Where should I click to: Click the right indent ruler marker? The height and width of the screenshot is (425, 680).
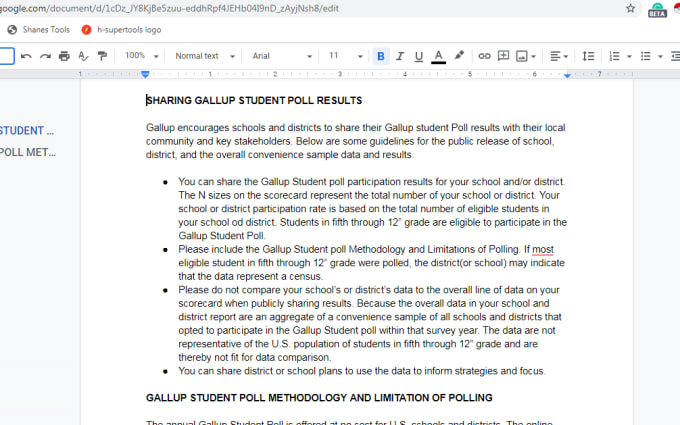click(x=567, y=75)
